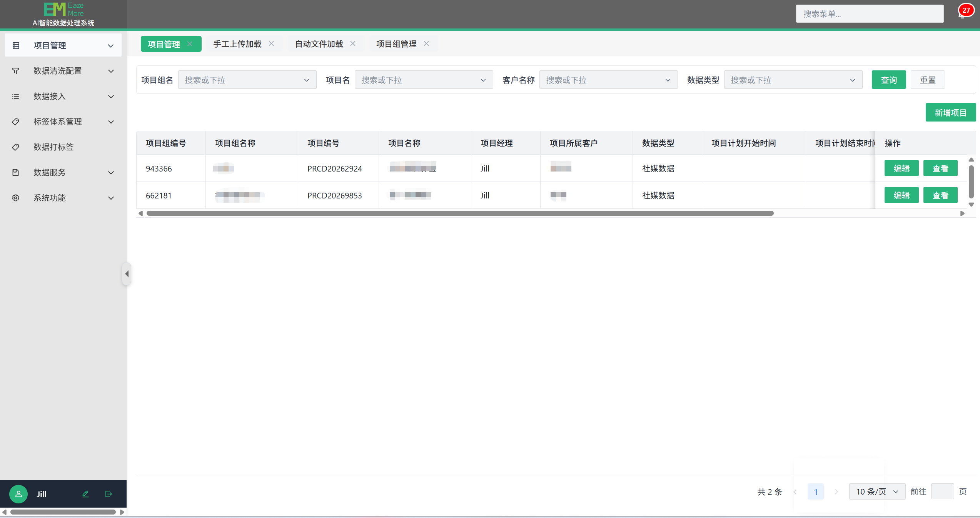Click 查看 for project PRCD20262924
The image size is (980, 518).
pyautogui.click(x=940, y=168)
